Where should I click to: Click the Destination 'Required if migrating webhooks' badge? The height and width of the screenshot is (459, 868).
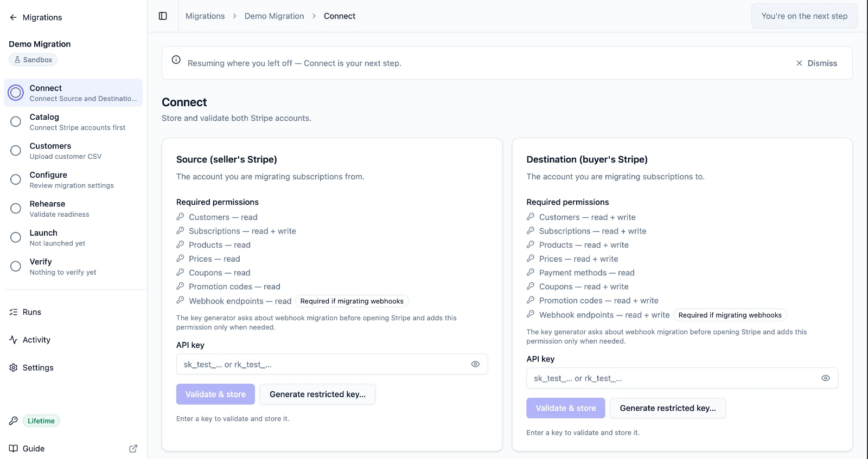[x=730, y=315]
